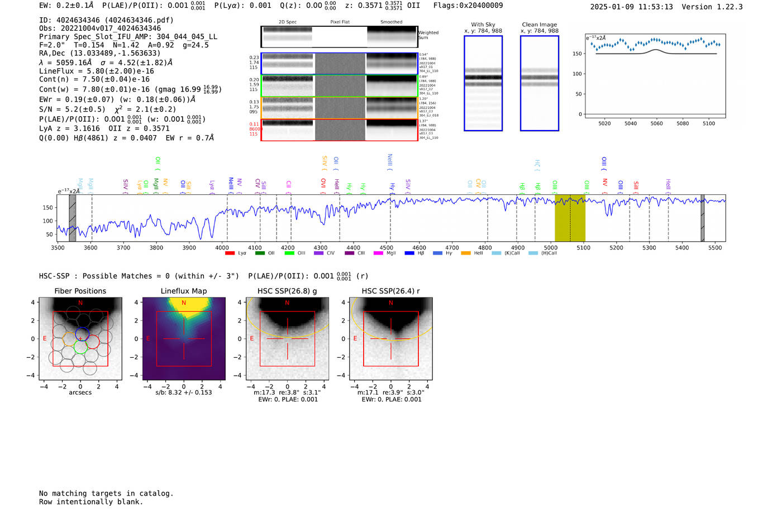The height and width of the screenshot is (532, 782).
Task: Click the Smoothed column header
Action: click(x=391, y=22)
